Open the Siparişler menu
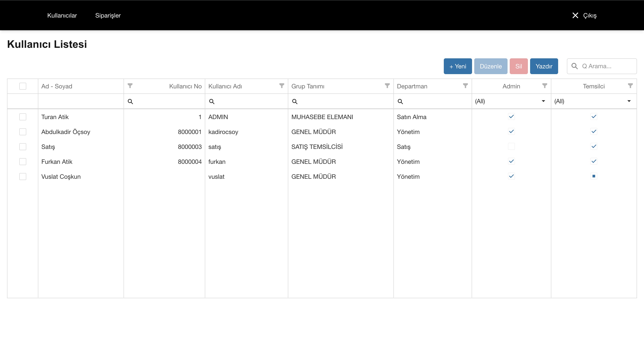Screen dimensions: 644x350 click(108, 16)
